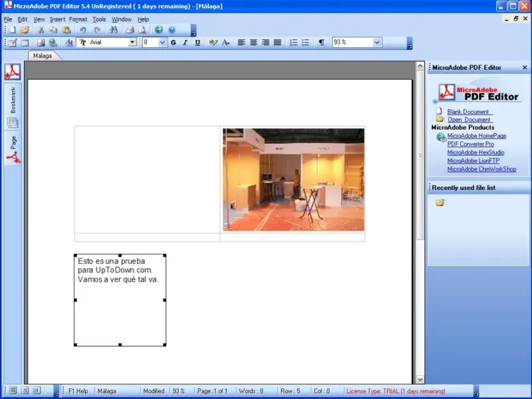Click the Bookmark side panel tab
Viewport: 532px width, 399px height.
pos(13,99)
